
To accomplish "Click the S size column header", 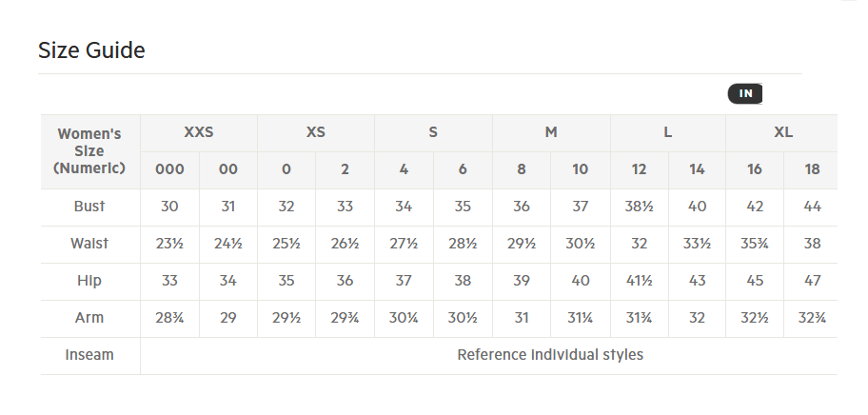I will pyautogui.click(x=433, y=133).
